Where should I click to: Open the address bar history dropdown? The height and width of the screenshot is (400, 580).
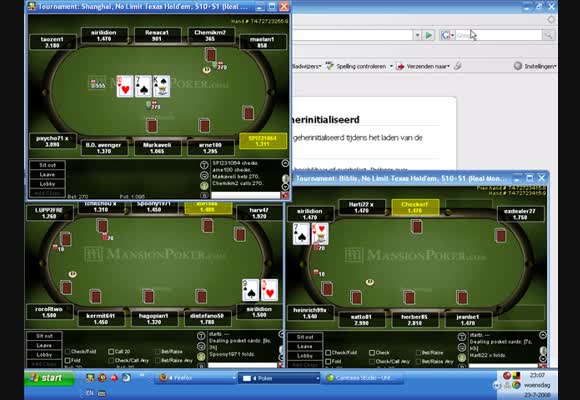[417, 35]
